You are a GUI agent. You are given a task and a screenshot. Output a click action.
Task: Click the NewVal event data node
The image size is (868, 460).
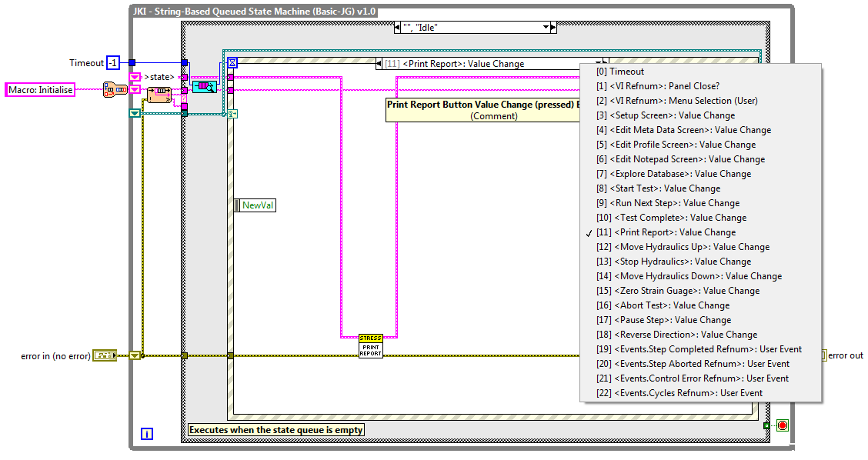click(x=258, y=205)
